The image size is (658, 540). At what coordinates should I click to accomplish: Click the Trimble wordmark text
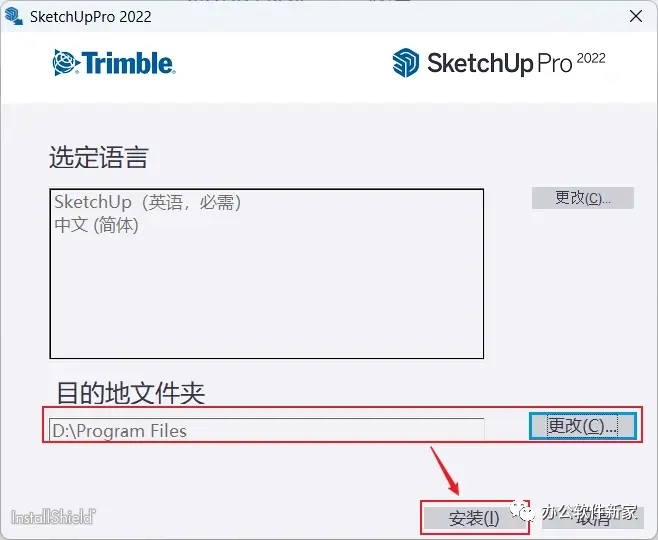(x=128, y=63)
